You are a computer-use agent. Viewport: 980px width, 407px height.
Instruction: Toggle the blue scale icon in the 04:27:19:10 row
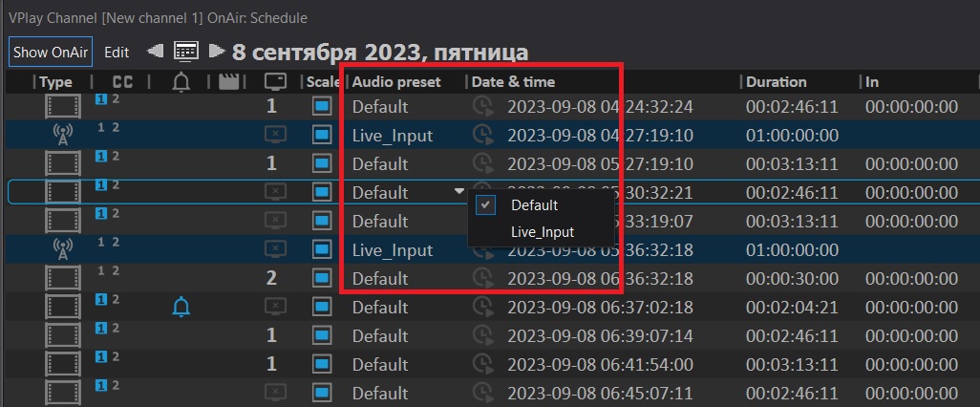(x=322, y=136)
